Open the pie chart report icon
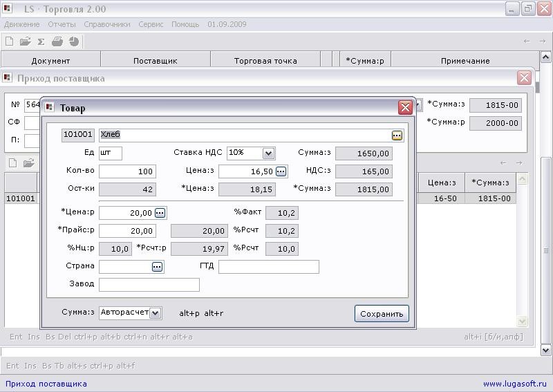The width and height of the screenshot is (553, 392). [x=74, y=41]
